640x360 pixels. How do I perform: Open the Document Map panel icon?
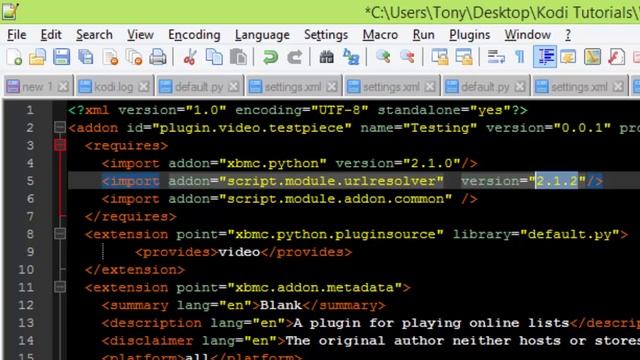coord(592,57)
